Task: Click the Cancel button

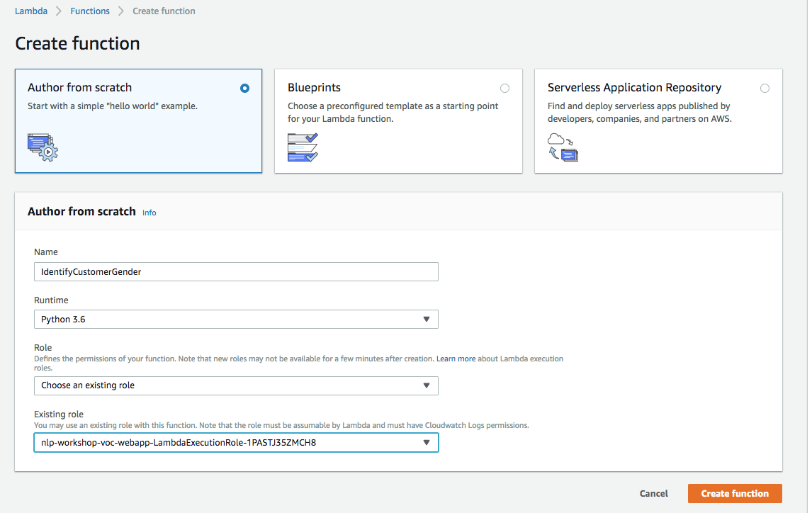Action: [653, 494]
